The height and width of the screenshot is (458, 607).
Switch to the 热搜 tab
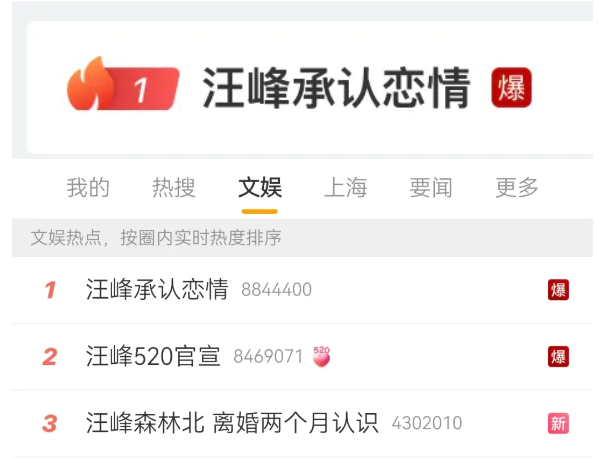(174, 187)
